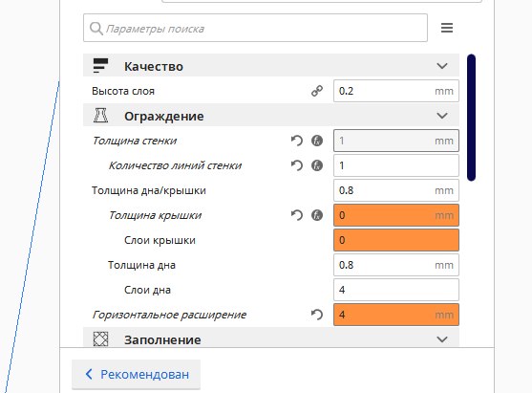Viewport: 532px width, 393px height.
Task: Click the orange Слои крышки field
Action: pyautogui.click(x=396, y=240)
